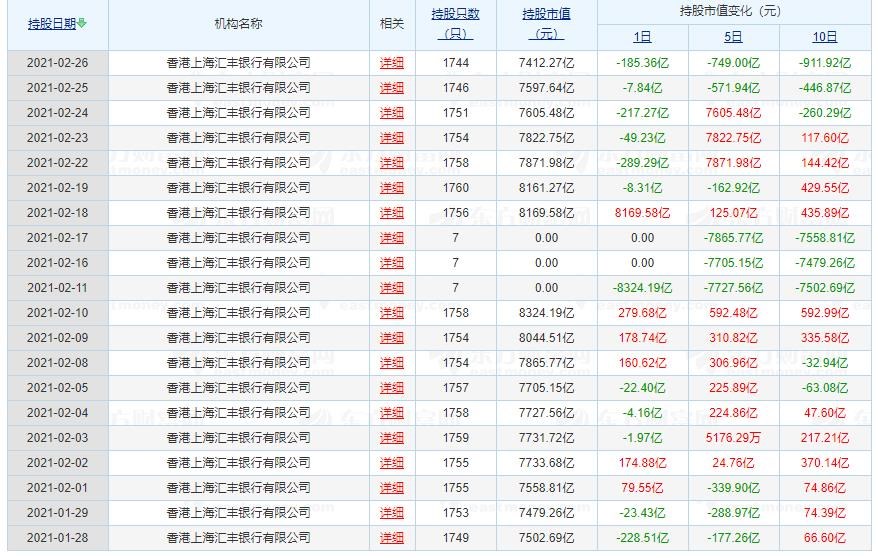Open 详细 link for 2021-02-10 row
Screen dimensions: 878x558
pos(391,313)
